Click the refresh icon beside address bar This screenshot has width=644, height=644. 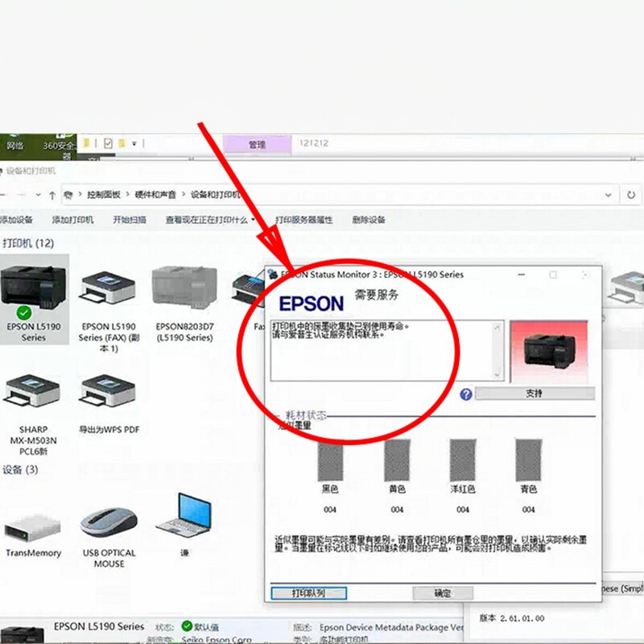(x=631, y=195)
